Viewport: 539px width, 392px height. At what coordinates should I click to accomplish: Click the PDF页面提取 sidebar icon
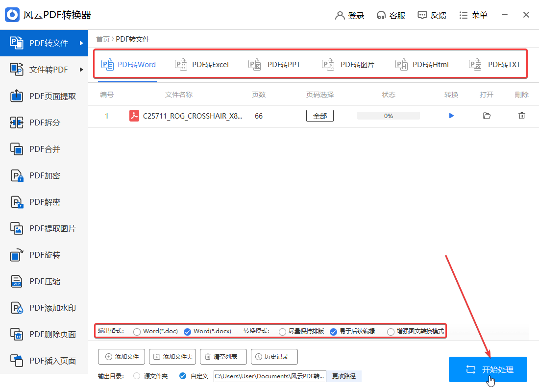coord(17,96)
